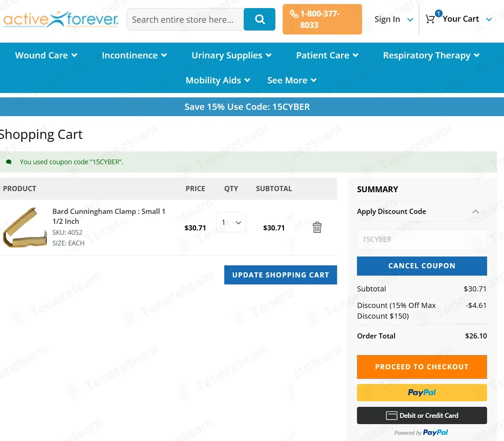Choose Debit or Credit Card button
Screen dimensions: 504x441
point(422,415)
